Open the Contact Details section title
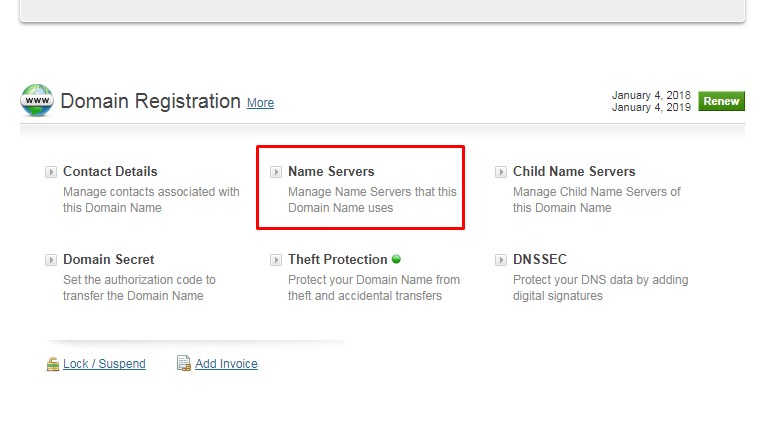This screenshot has width=772, height=429. [110, 171]
